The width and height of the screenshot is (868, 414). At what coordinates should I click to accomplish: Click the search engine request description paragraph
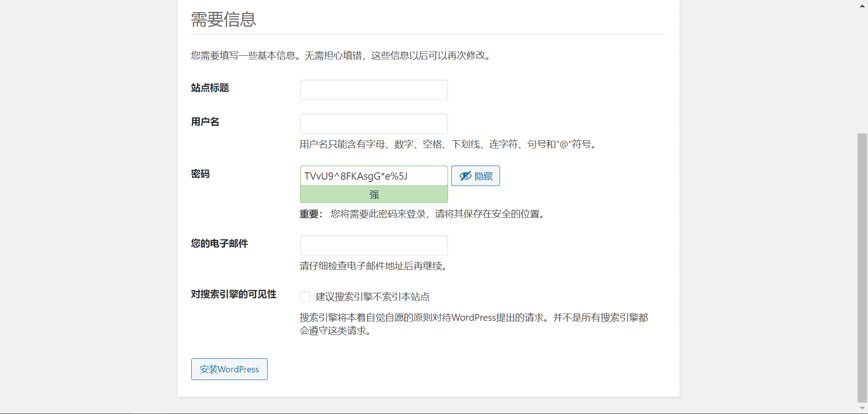[474, 324]
